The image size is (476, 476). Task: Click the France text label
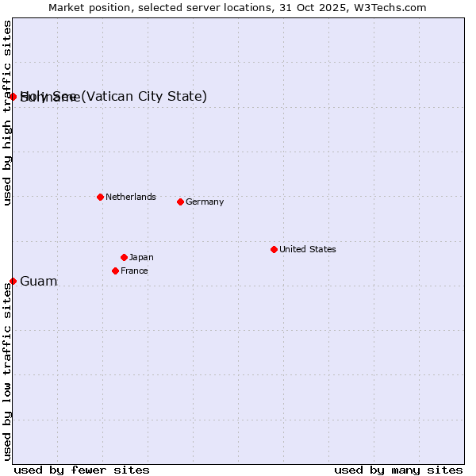click(134, 271)
